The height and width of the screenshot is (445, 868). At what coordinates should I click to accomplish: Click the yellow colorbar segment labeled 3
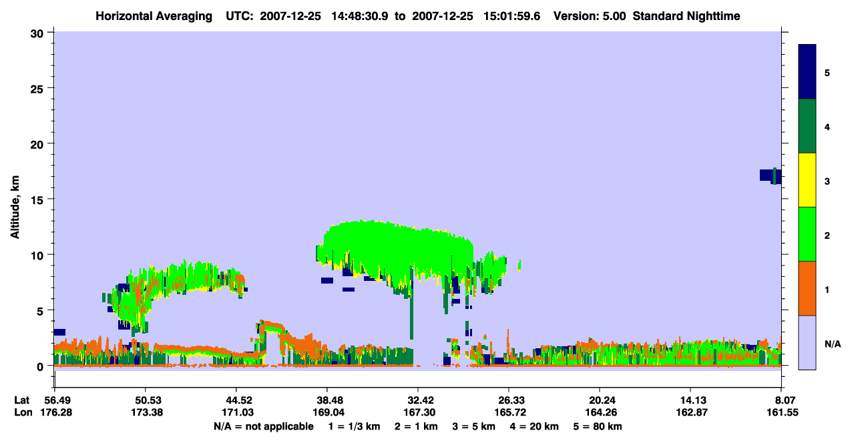click(807, 180)
